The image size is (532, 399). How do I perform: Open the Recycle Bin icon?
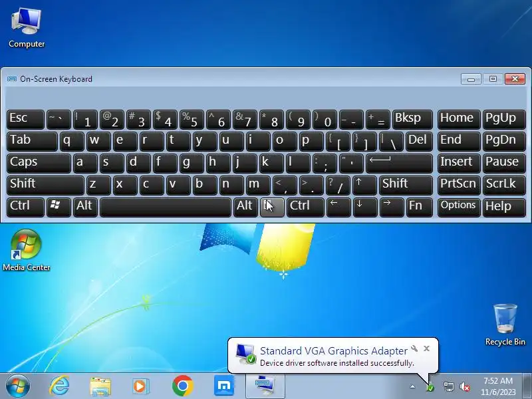click(505, 325)
